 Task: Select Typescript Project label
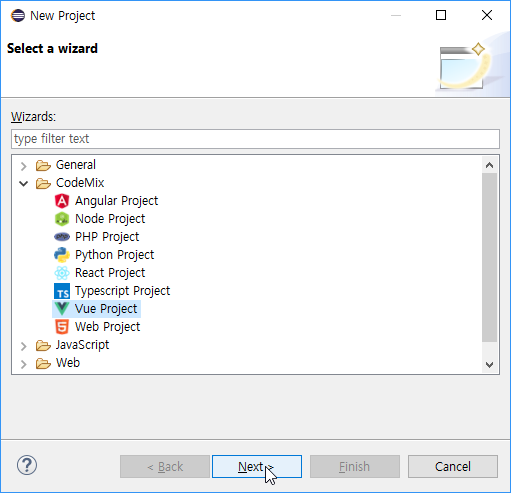tap(122, 291)
